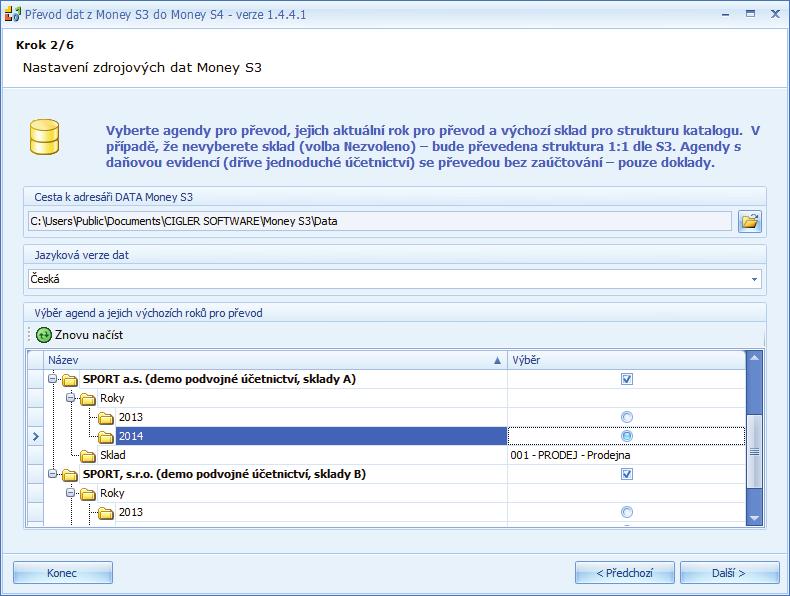The width and height of the screenshot is (790, 596).
Task: Collapse Roky node under SPORT, s.r.o.
Action: pos(71,492)
